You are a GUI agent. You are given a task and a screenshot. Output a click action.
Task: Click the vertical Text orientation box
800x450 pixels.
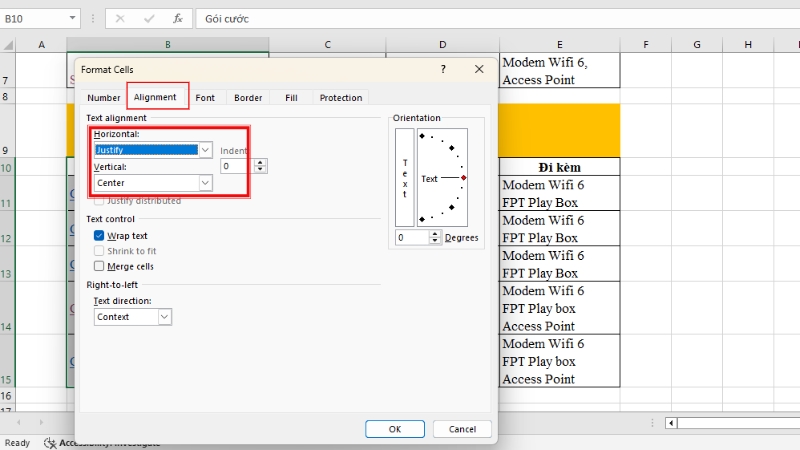click(x=404, y=178)
